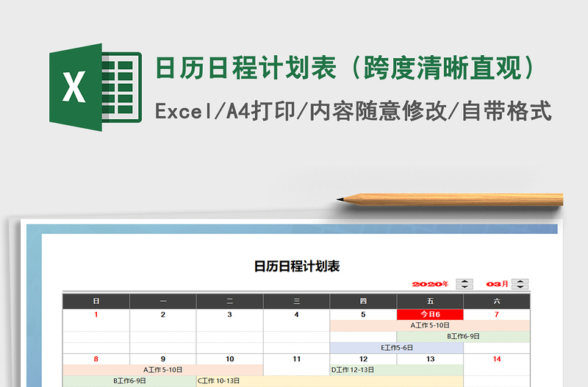Image resolution: width=588 pixels, height=387 pixels.
Task: Increase year with up spinner arrow
Action: [465, 282]
